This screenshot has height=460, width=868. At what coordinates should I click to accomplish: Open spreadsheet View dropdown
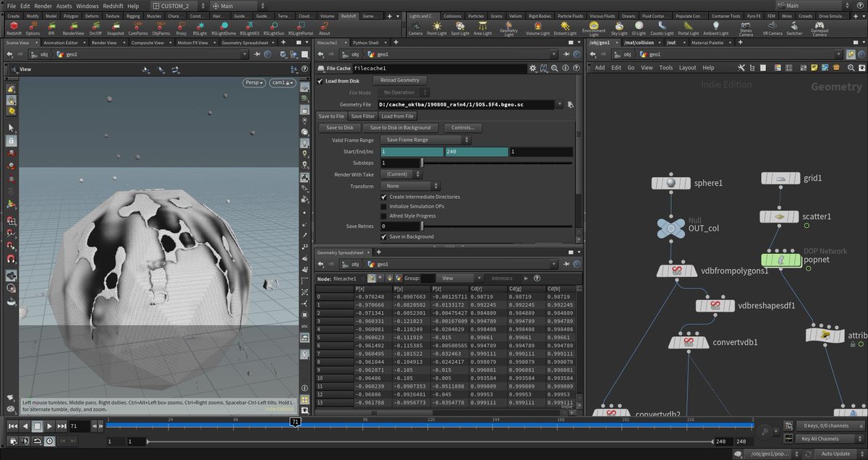[x=459, y=278]
